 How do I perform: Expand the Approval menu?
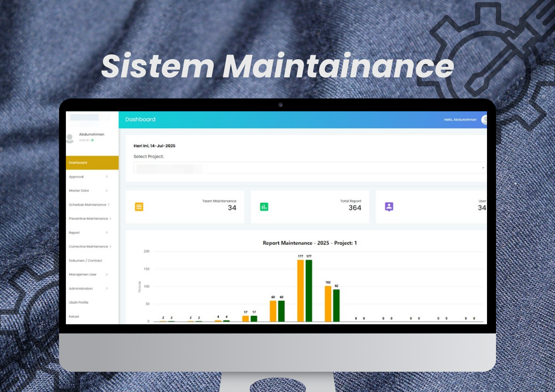(77, 177)
